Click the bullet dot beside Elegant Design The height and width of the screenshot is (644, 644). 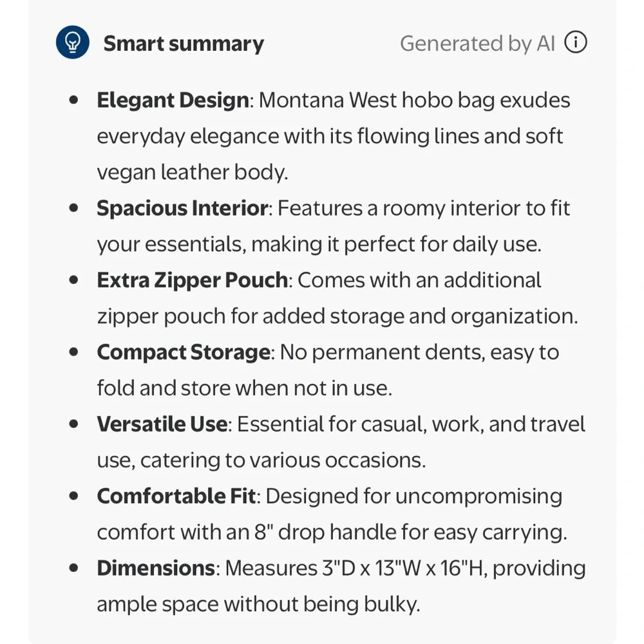click(x=74, y=100)
